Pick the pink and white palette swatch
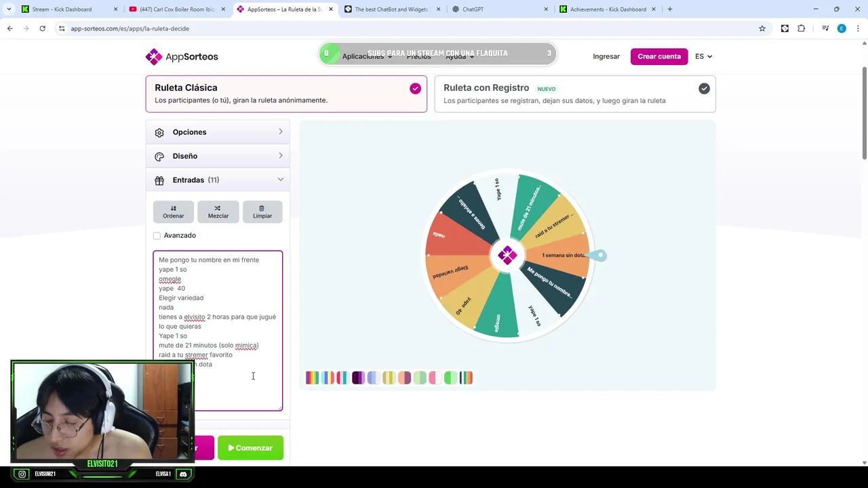 [435, 378]
